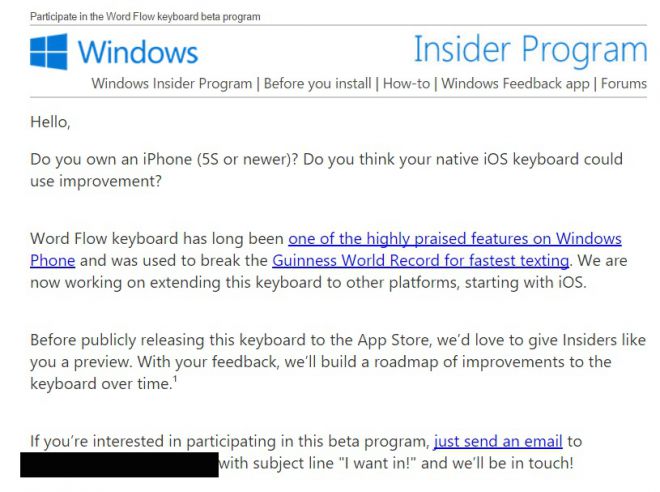This screenshot has height=492, width=660.
Task: Open the highly praised features link
Action: click(454, 239)
